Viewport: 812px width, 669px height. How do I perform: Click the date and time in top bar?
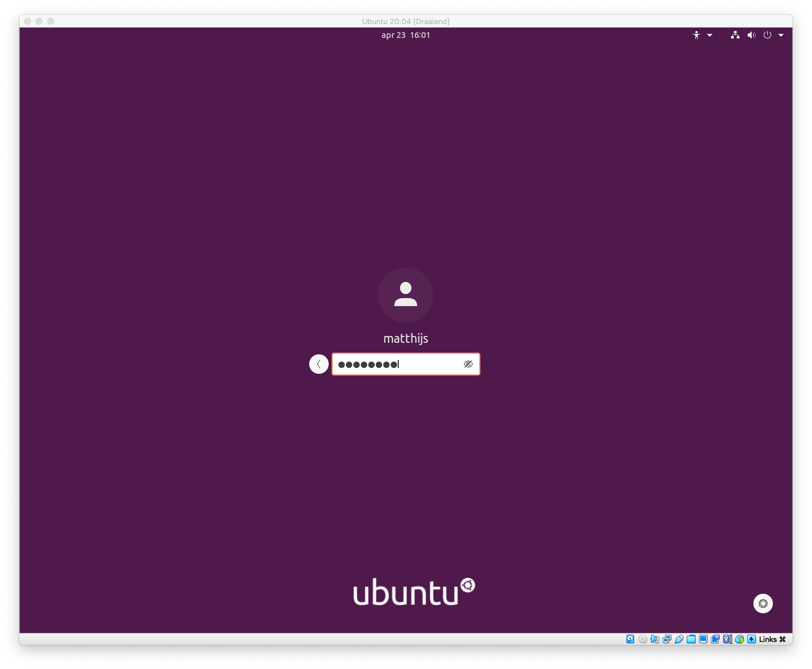406,36
